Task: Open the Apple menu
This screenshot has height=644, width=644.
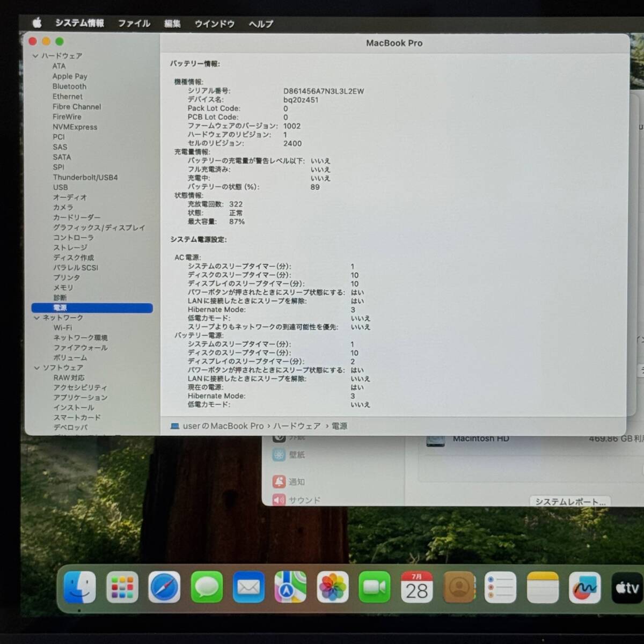Action: tap(37, 23)
